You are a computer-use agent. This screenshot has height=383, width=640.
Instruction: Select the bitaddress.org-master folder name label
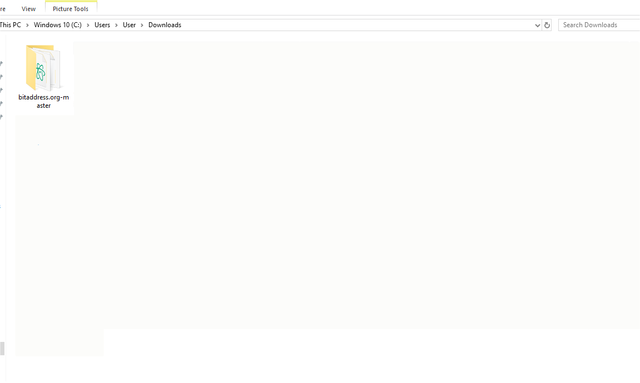click(44, 101)
